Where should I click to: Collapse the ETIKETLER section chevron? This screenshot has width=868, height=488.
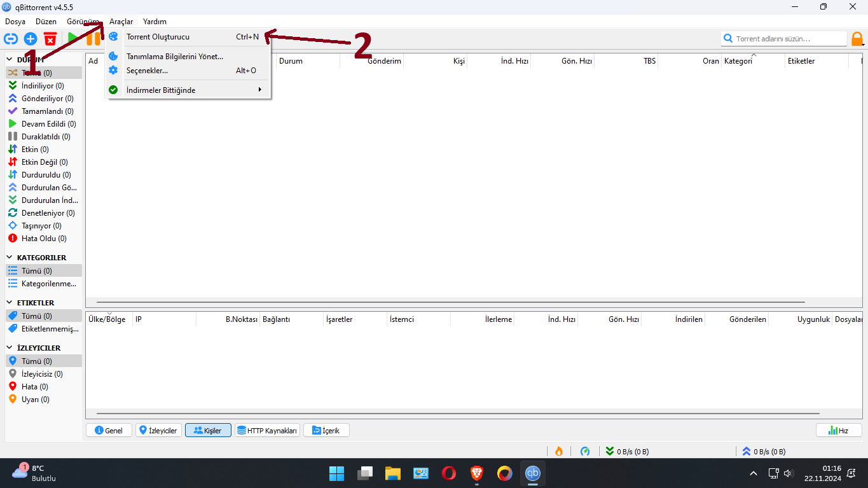pos(10,303)
